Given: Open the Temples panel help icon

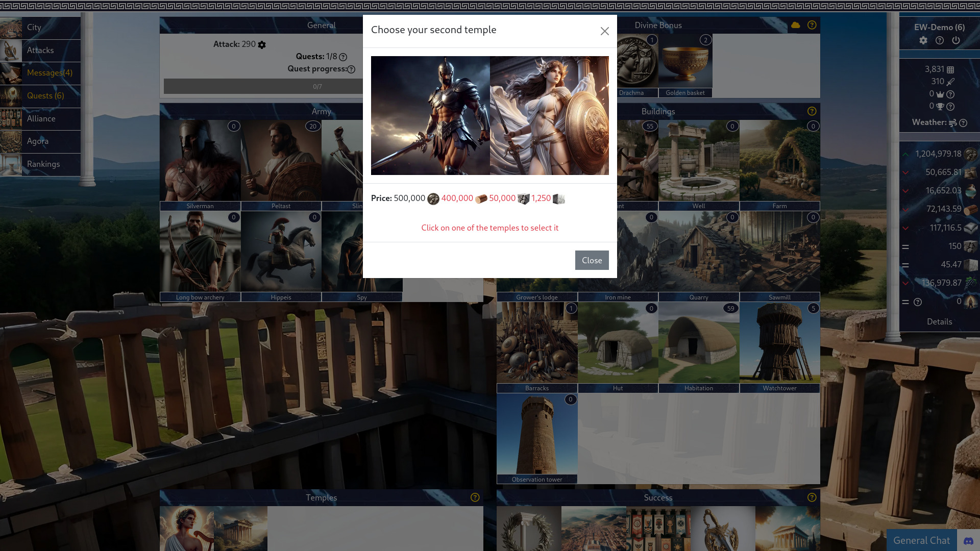Looking at the screenshot, I should (475, 497).
